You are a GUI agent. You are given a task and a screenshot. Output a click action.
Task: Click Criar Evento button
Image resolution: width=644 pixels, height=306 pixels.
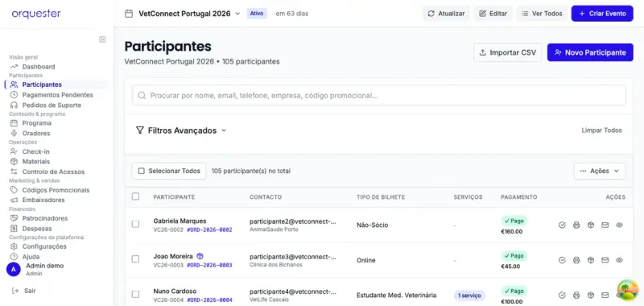coord(602,14)
